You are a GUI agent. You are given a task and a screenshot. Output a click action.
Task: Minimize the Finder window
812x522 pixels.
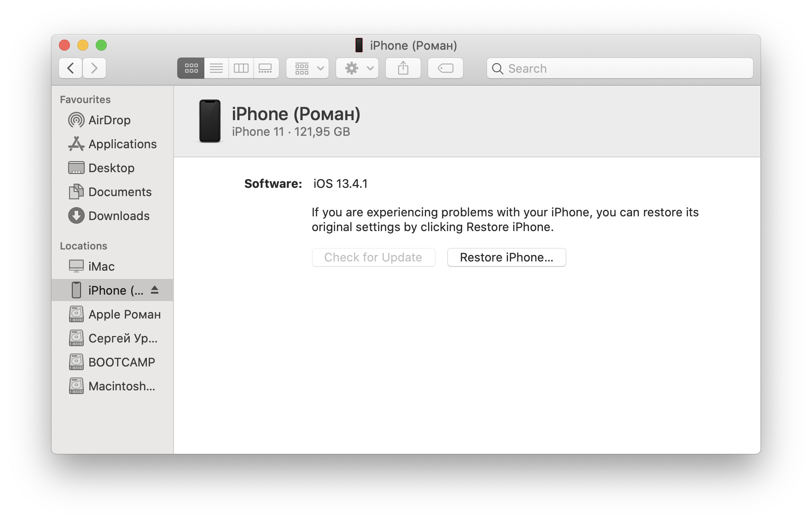[x=83, y=45]
